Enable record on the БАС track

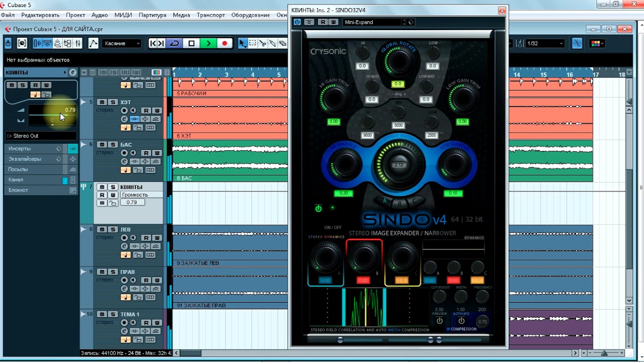(124, 153)
